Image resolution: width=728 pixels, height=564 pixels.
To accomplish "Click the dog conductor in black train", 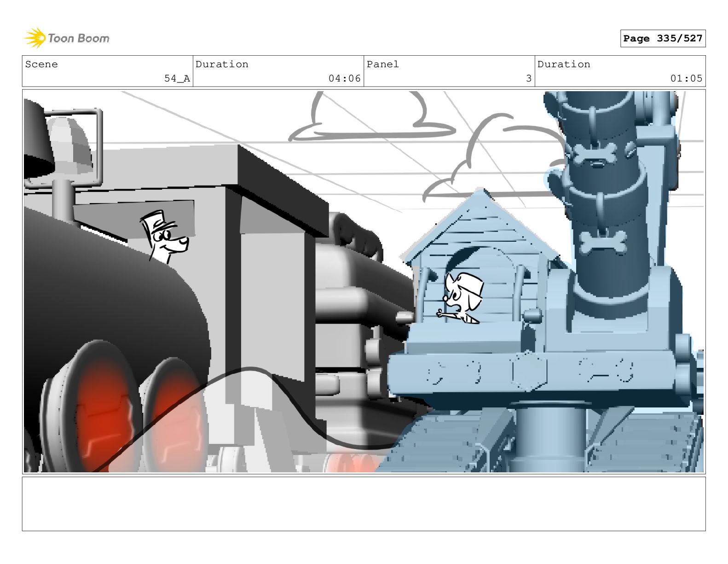I will [164, 237].
